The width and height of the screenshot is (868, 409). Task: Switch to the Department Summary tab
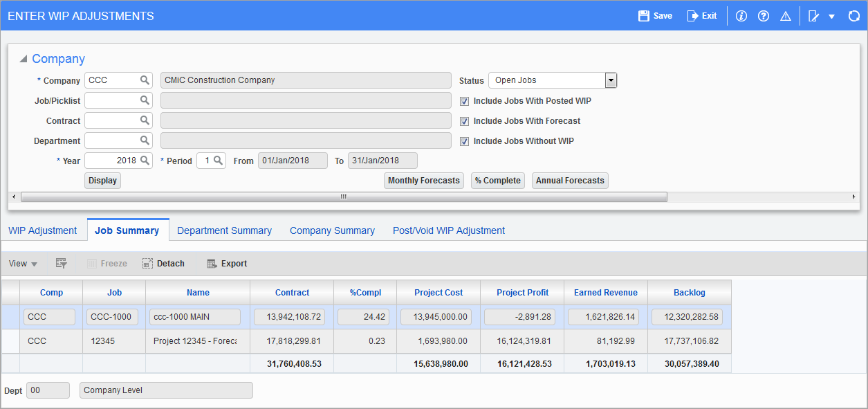coord(224,230)
